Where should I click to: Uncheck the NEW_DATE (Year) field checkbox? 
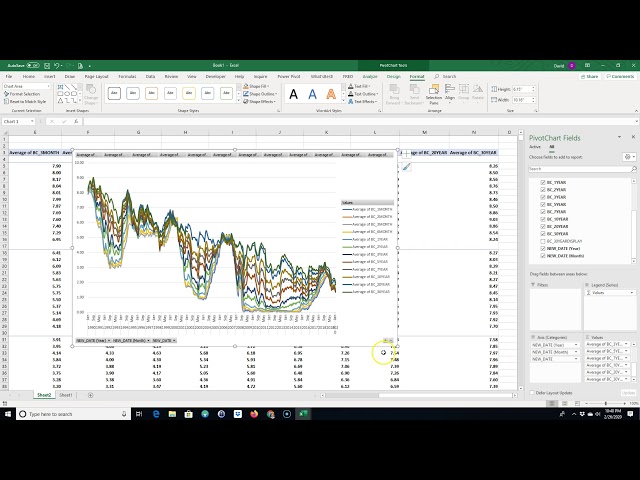[543, 249]
